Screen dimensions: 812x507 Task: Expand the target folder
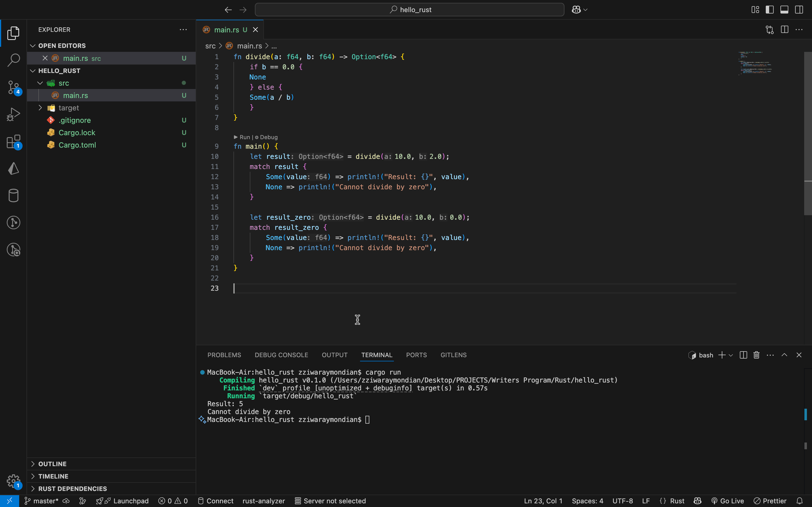point(69,108)
